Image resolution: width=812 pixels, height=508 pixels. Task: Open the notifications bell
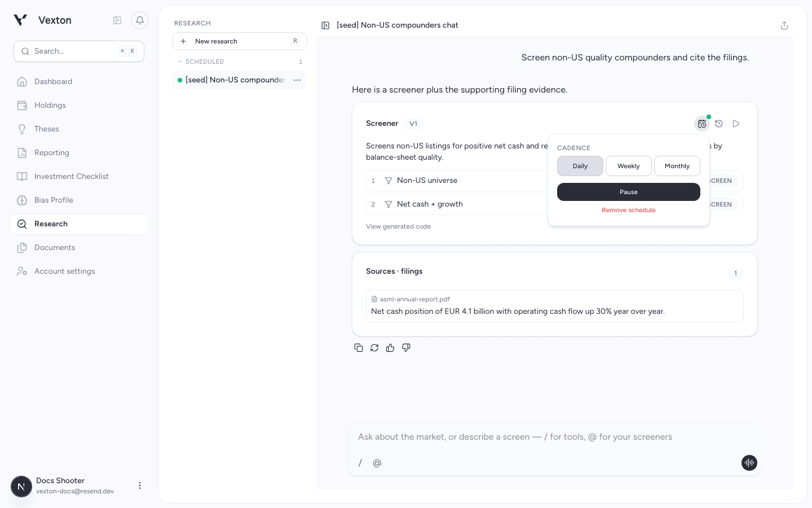(140, 20)
